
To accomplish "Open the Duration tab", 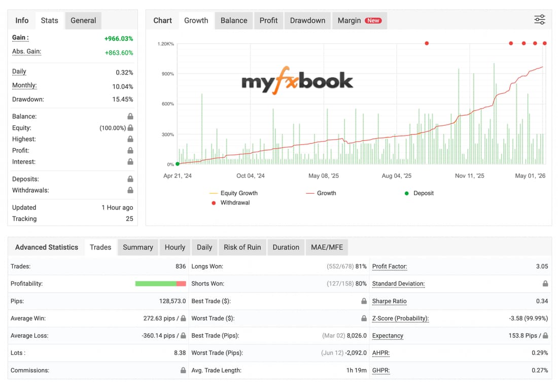I will [x=286, y=247].
